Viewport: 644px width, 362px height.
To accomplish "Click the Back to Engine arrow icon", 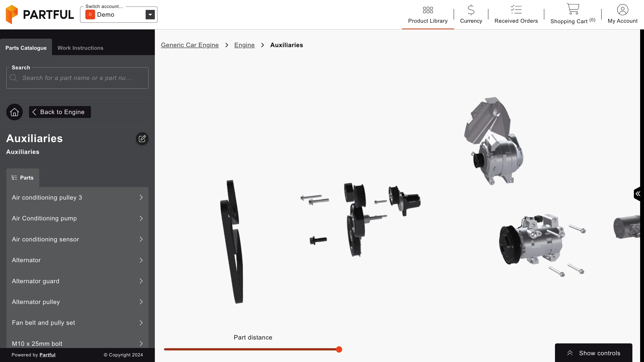I will (x=34, y=112).
